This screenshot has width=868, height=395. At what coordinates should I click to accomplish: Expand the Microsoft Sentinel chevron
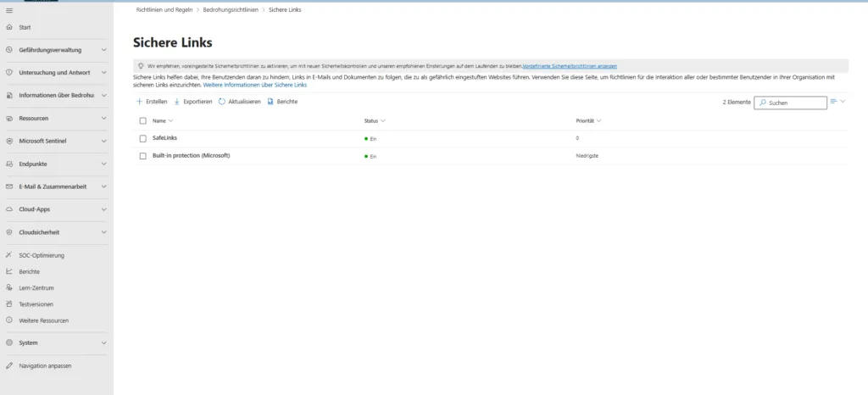tap(104, 141)
